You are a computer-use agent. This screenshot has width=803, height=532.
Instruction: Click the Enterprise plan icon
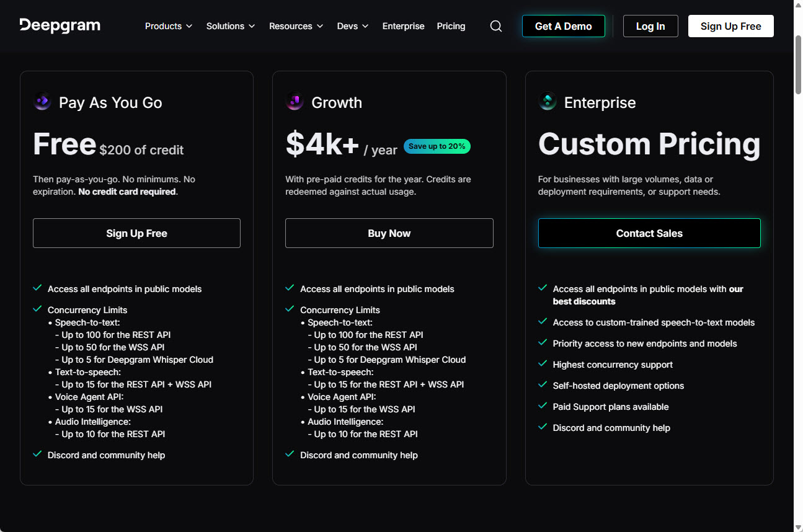(548, 102)
